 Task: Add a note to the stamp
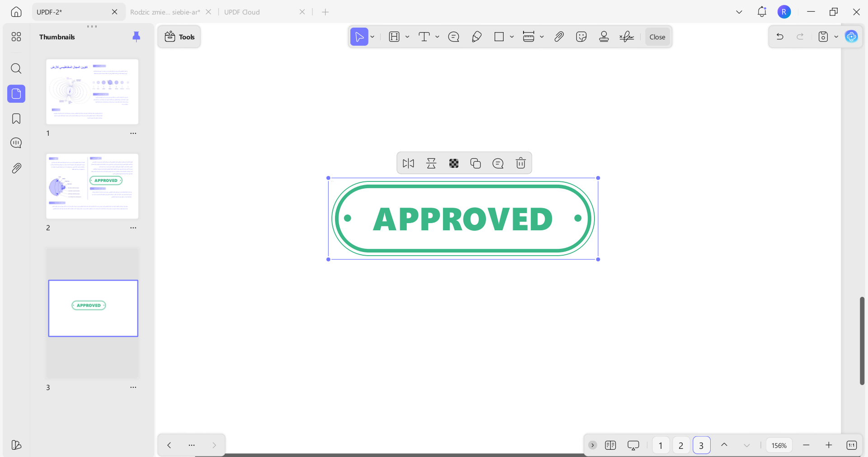tap(498, 163)
